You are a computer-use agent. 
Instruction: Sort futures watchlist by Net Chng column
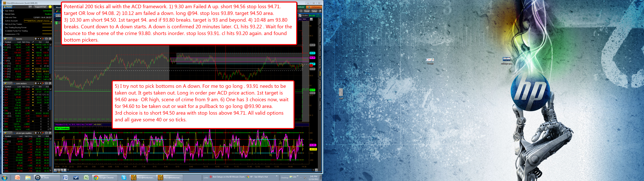(26, 42)
